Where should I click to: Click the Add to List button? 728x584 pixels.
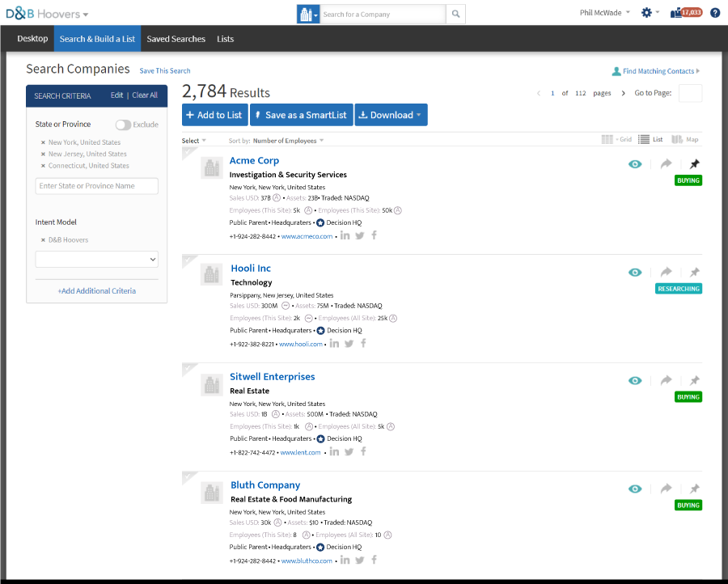(215, 115)
